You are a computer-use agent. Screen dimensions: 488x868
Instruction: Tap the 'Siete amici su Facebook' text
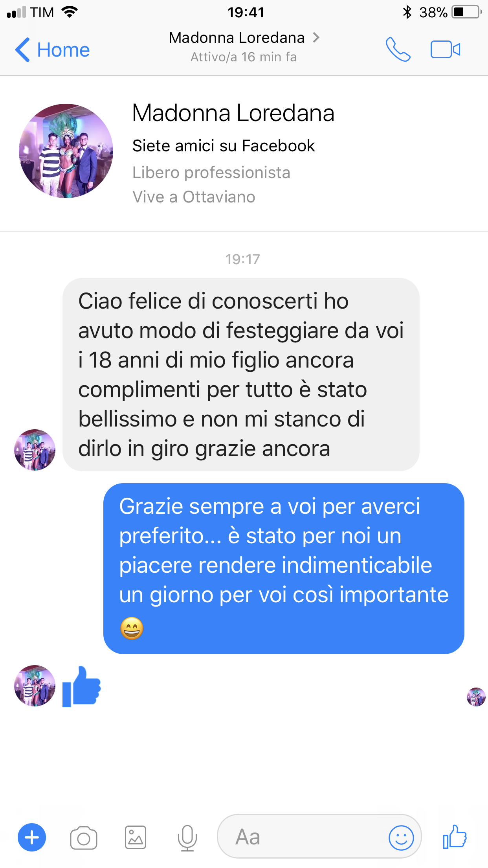(x=224, y=146)
